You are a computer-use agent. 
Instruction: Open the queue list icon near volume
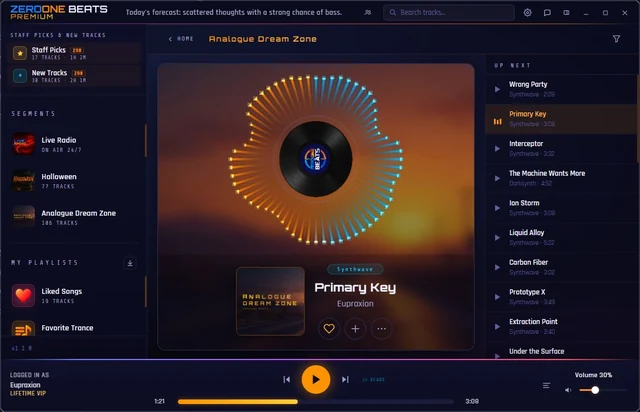pos(547,385)
